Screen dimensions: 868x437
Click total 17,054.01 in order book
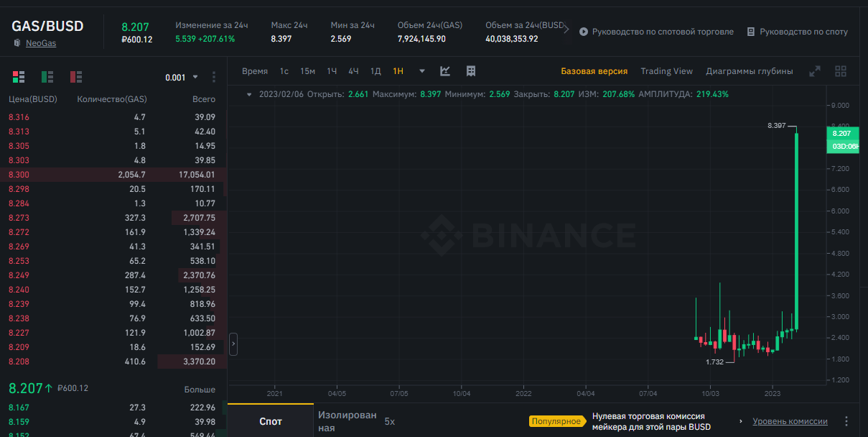(x=197, y=175)
